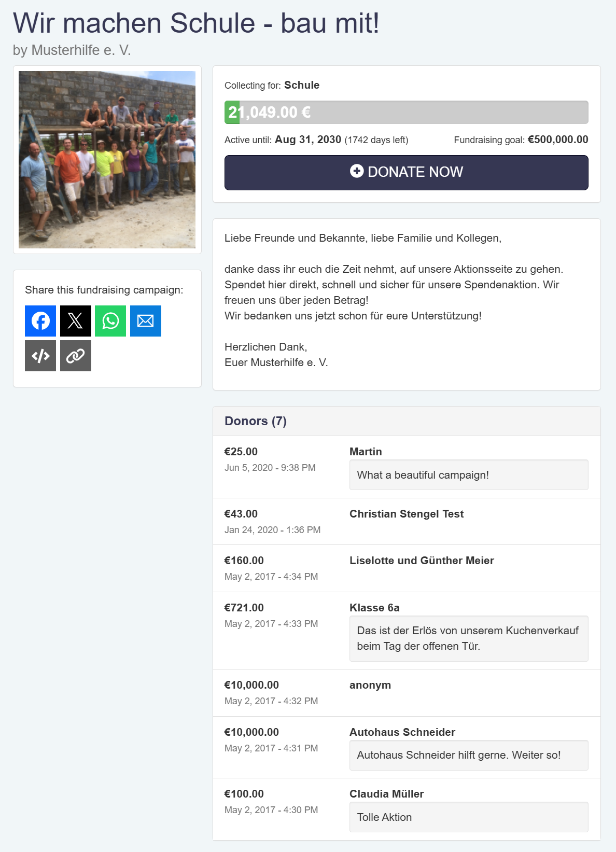Copy campaign link with chain icon
This screenshot has width=616, height=852.
(x=76, y=356)
